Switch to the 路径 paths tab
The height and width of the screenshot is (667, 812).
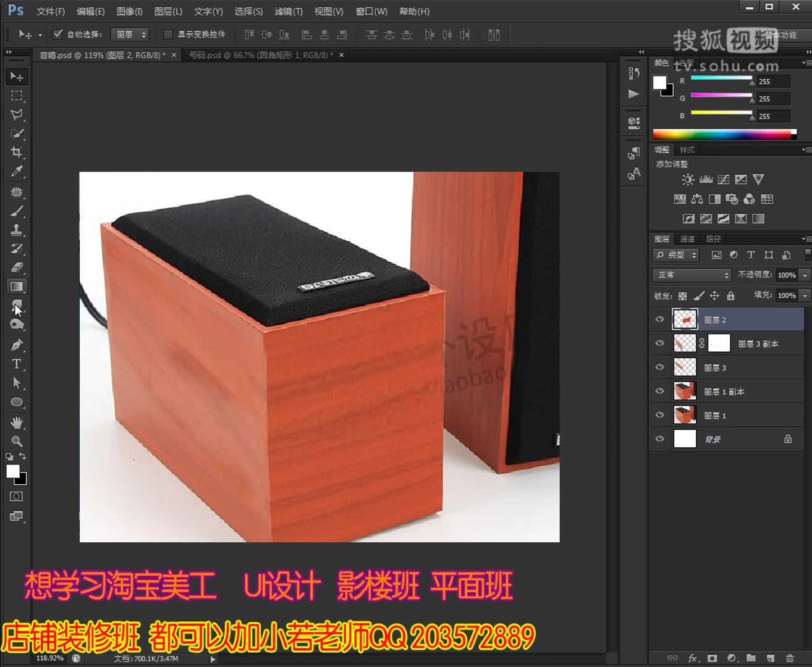point(713,238)
